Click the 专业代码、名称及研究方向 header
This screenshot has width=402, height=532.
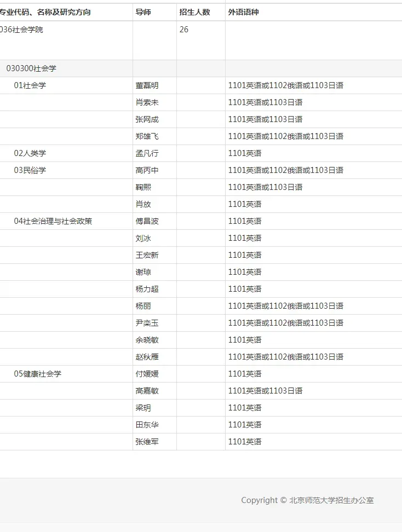(x=45, y=12)
